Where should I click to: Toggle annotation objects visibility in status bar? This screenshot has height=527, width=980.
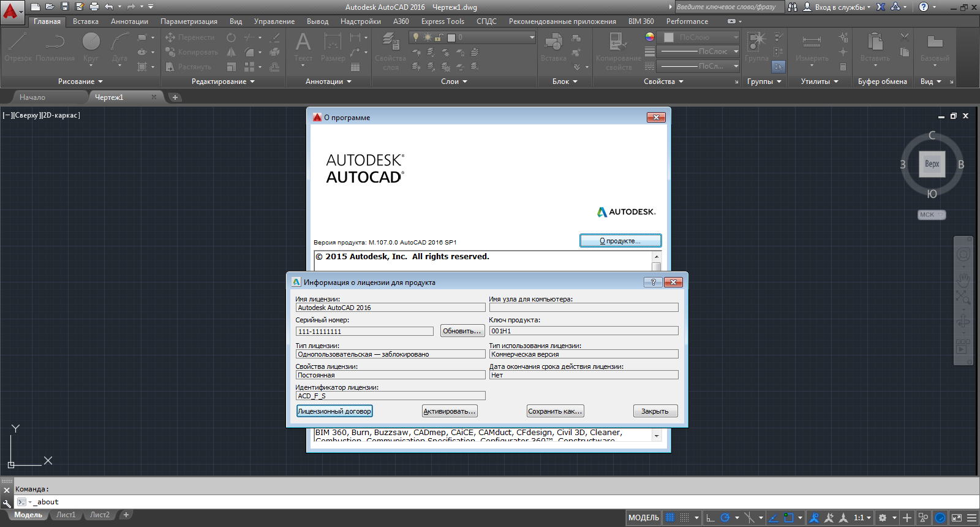click(814, 518)
